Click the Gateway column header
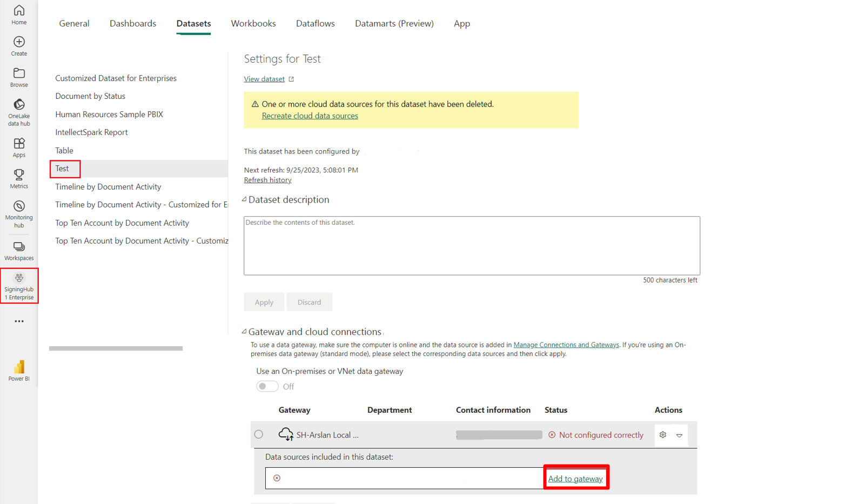This screenshot has width=852, height=504. click(x=294, y=410)
